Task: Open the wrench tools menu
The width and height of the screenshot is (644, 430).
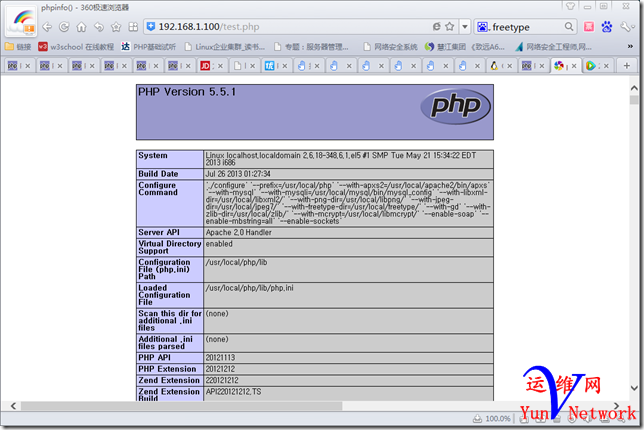Action: click(x=626, y=27)
